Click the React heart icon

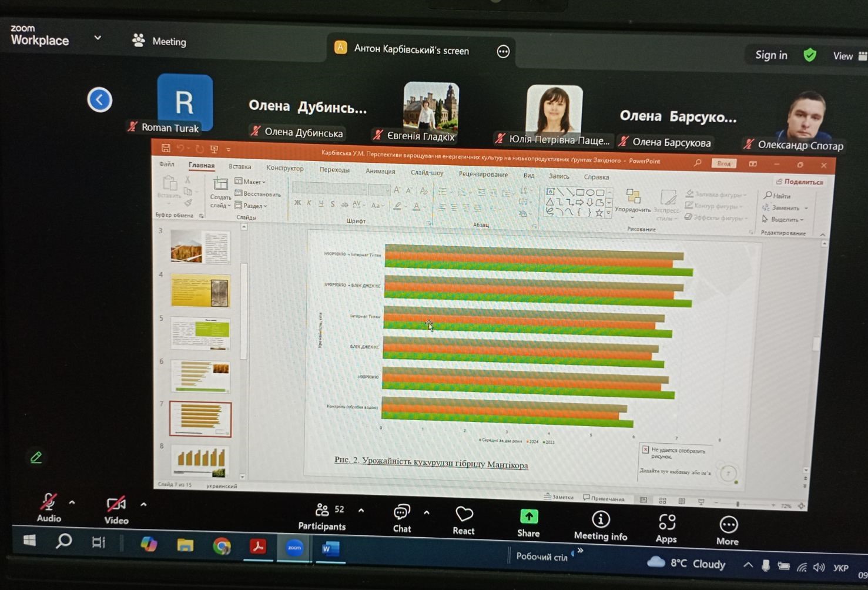click(x=464, y=520)
